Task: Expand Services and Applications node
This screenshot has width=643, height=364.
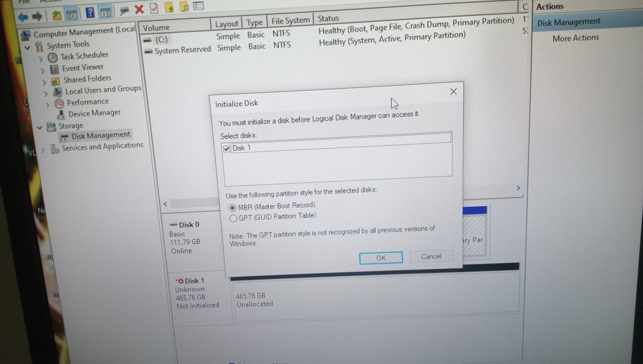Action: pos(43,150)
